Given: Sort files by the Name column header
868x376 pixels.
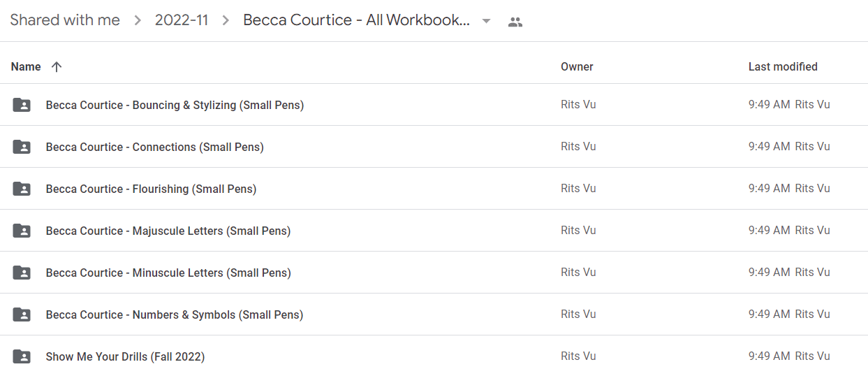Looking at the screenshot, I should [26, 66].
